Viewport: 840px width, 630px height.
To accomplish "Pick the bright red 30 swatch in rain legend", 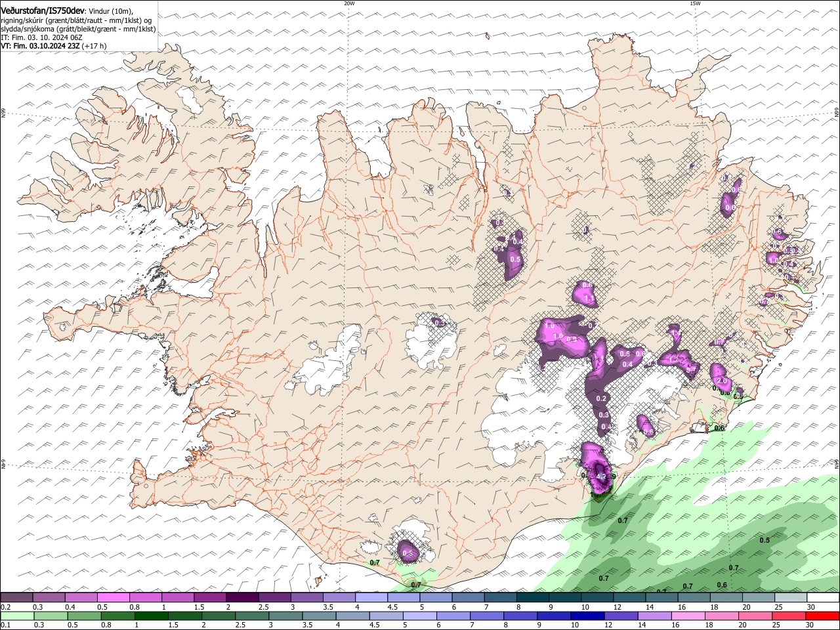I will point(823,616).
